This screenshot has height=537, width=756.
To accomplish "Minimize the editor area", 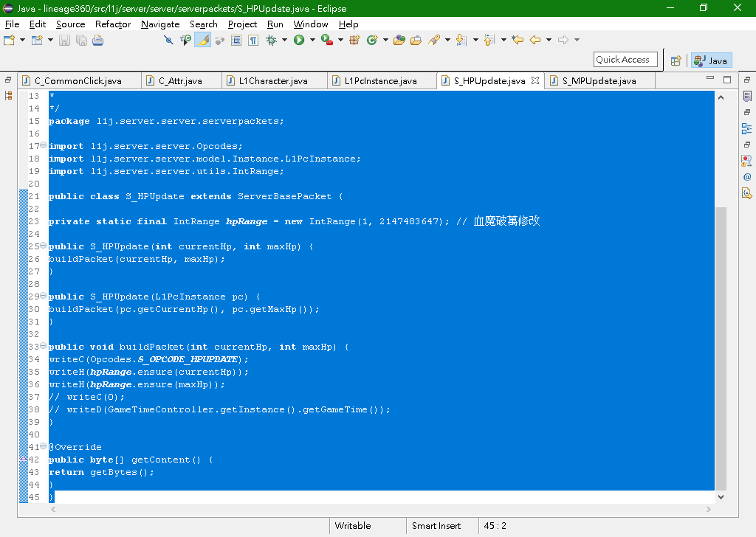I will (x=710, y=77).
